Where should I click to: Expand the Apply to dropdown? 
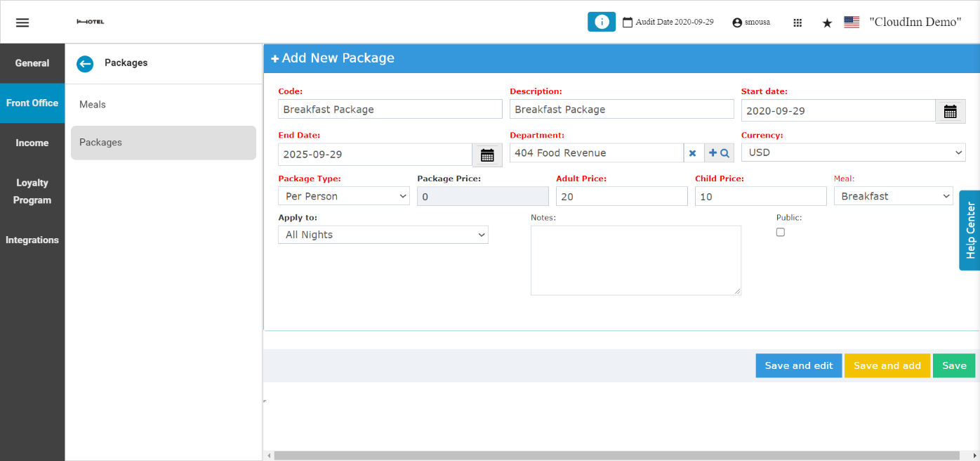[383, 235]
